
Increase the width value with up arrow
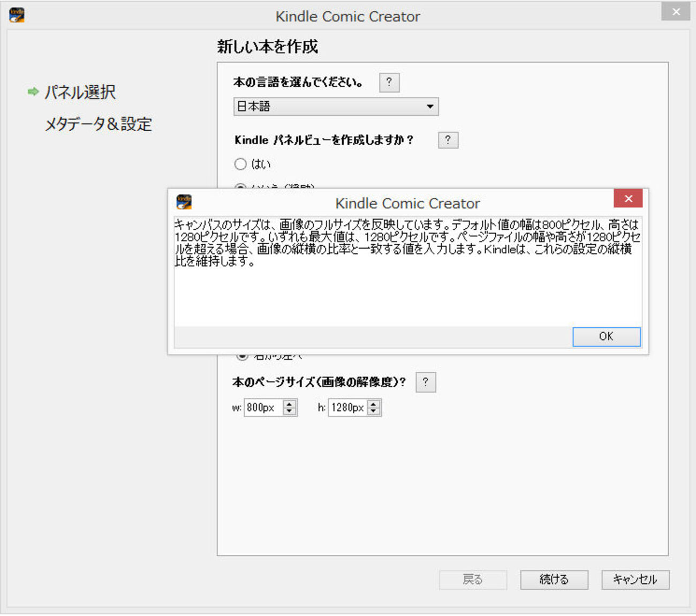click(x=290, y=404)
